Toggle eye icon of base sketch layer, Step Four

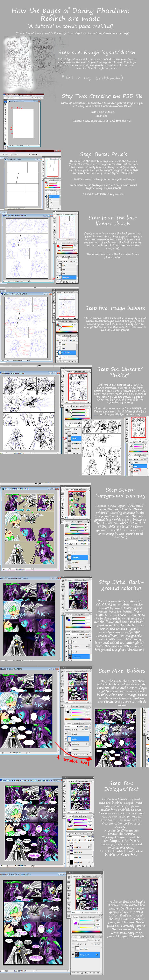tap(57, 278)
